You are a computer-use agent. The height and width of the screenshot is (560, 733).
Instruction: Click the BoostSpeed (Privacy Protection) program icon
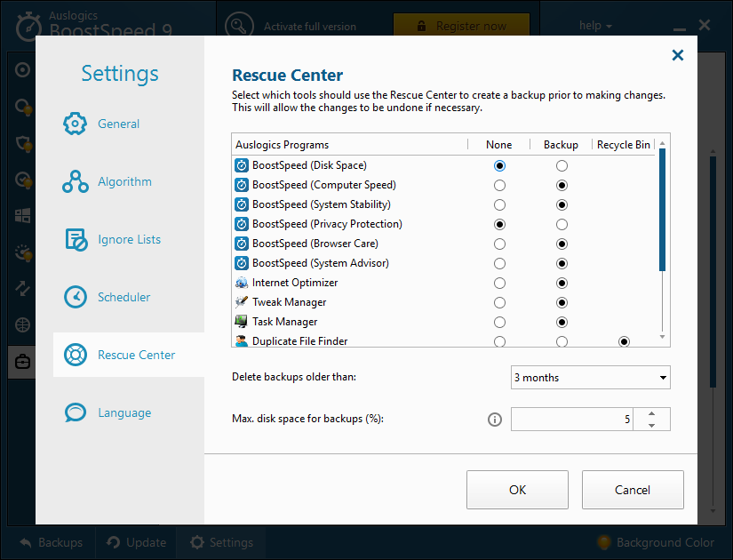click(241, 225)
